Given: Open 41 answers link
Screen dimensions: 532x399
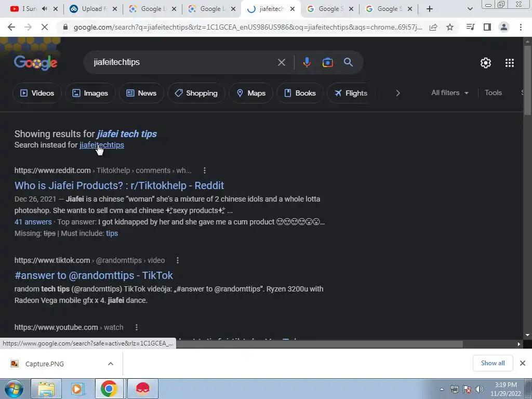Looking at the screenshot, I should tap(33, 222).
